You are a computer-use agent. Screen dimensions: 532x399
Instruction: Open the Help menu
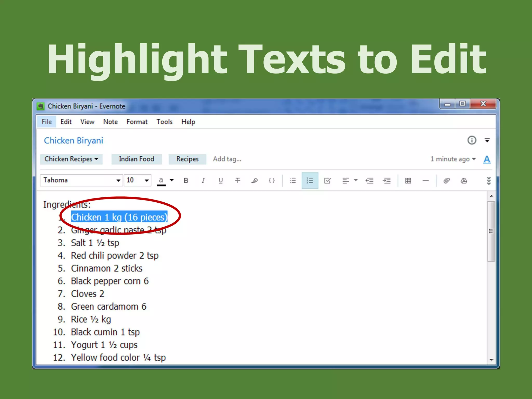[188, 122]
